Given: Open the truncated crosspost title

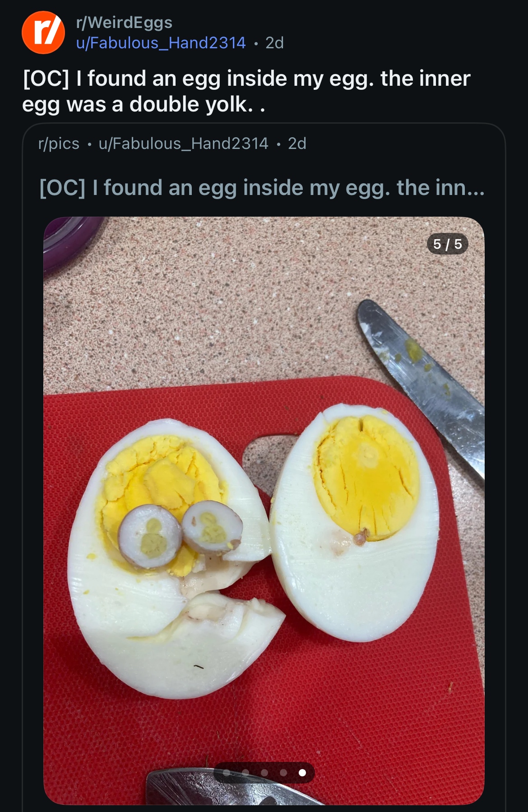Looking at the screenshot, I should 262,188.
